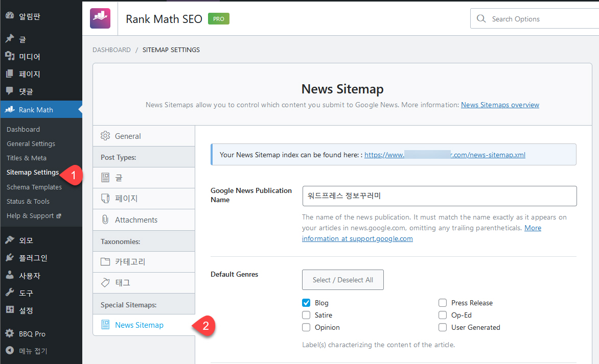This screenshot has height=364, width=599.
Task: Click the magnifier icon in Search Options
Action: (x=481, y=19)
